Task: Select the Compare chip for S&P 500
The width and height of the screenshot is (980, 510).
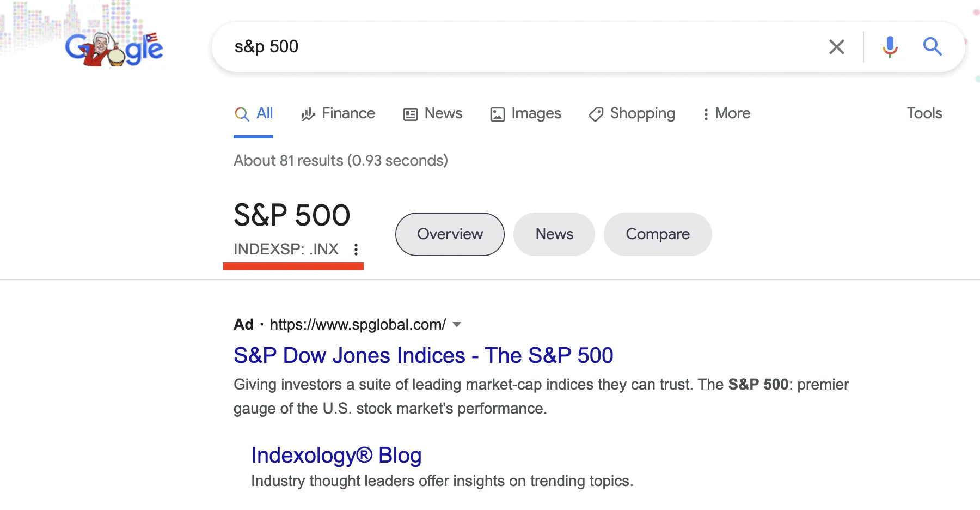Action: coord(658,234)
